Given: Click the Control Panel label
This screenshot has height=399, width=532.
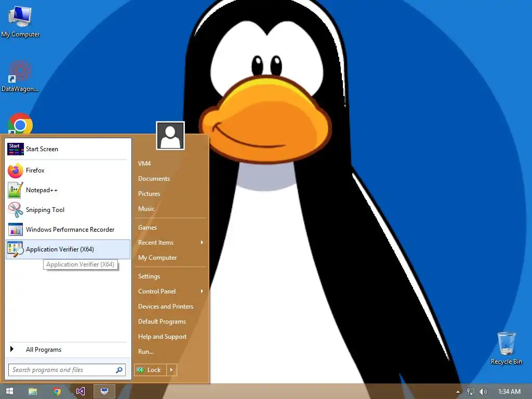Looking at the screenshot, I should [157, 291].
